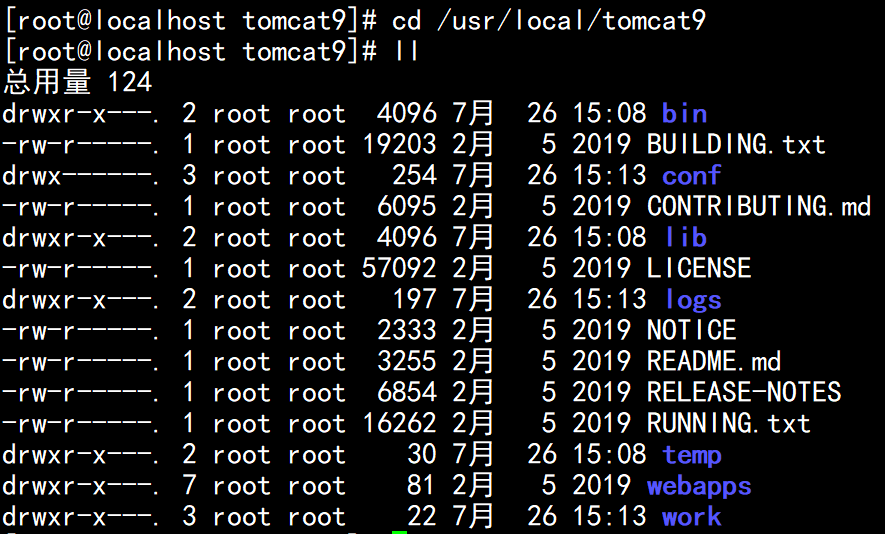Click the RUNNING.txt file name
The image size is (885, 534).
729,423
